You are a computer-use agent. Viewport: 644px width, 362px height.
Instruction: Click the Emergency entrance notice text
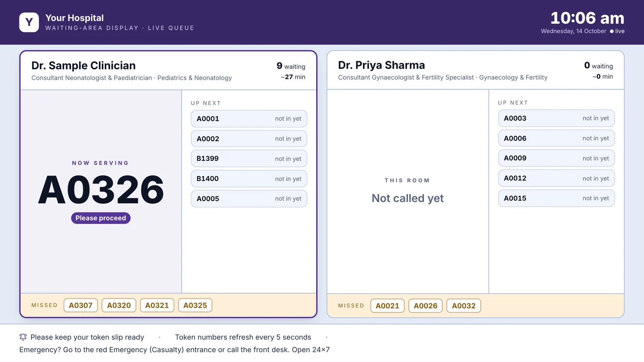(x=174, y=349)
